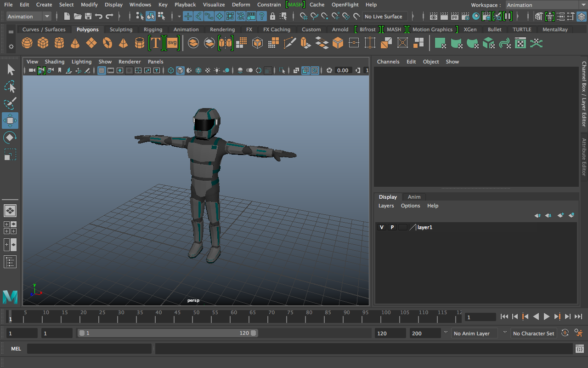Viewport: 588px width, 368px height.
Task: Create a polygon cylinder from the shelf
Action: click(x=59, y=43)
